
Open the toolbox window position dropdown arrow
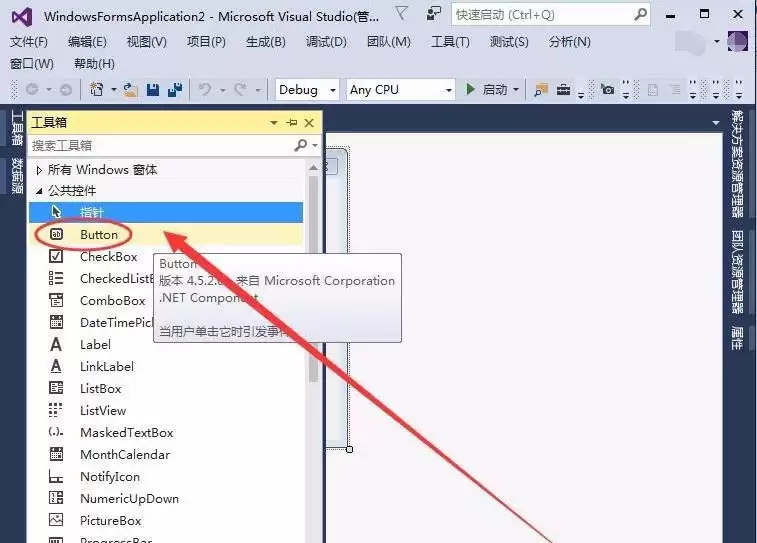pos(274,123)
